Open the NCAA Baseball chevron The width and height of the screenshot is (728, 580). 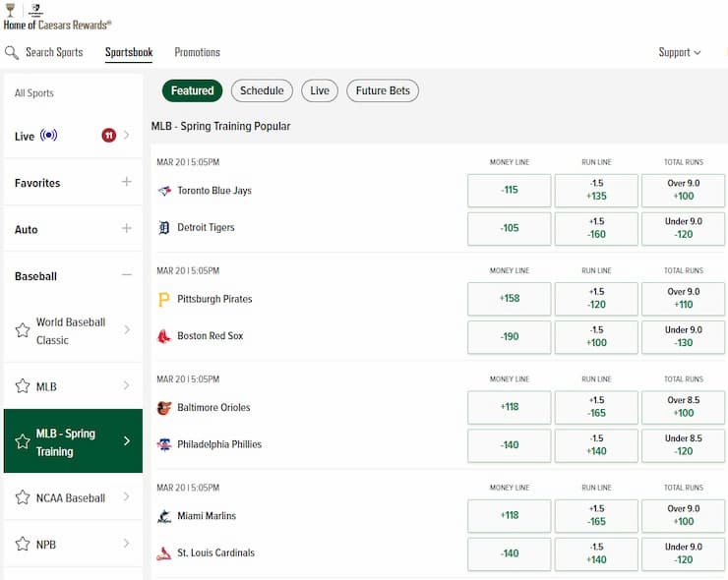pos(126,496)
